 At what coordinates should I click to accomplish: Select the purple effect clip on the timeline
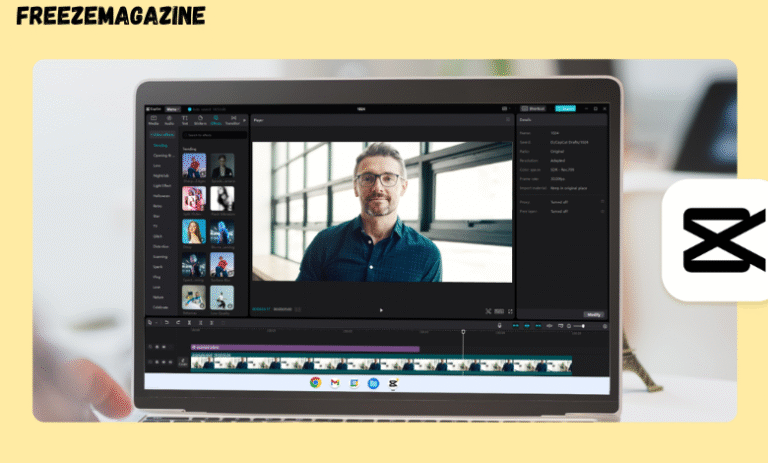pos(305,348)
